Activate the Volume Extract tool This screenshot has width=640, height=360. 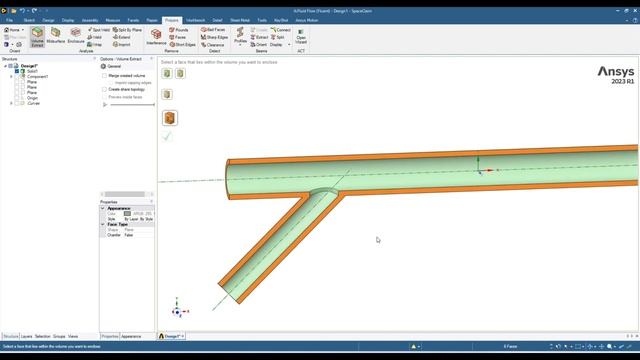point(37,37)
